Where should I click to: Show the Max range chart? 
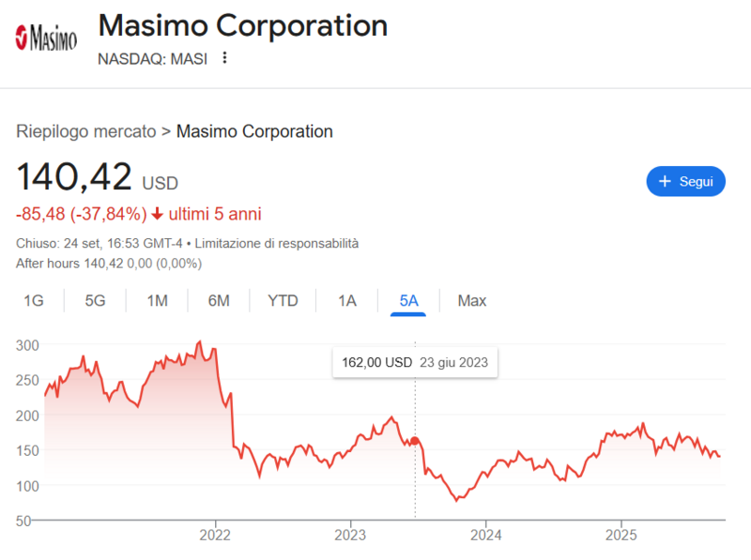point(471,301)
